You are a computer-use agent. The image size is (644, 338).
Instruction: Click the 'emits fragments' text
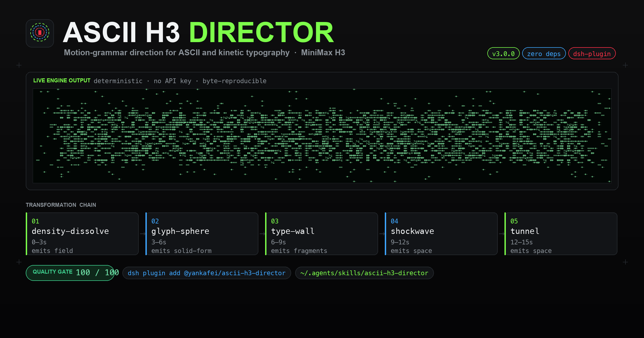pyautogui.click(x=299, y=251)
